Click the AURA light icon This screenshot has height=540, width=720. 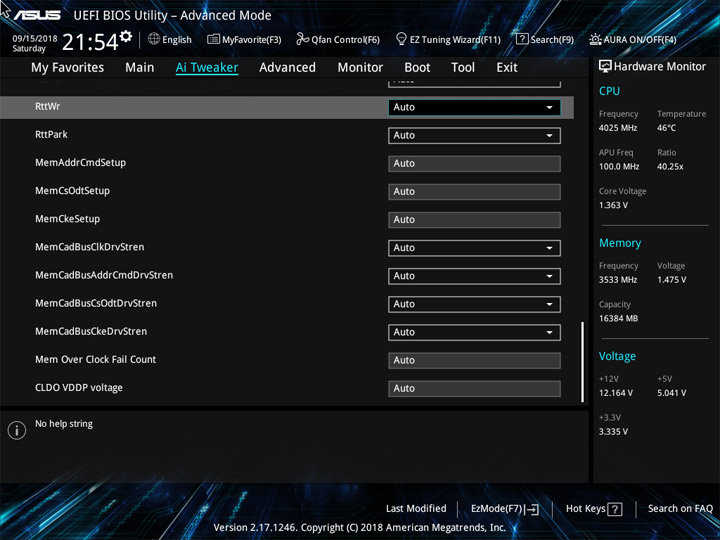(x=595, y=39)
